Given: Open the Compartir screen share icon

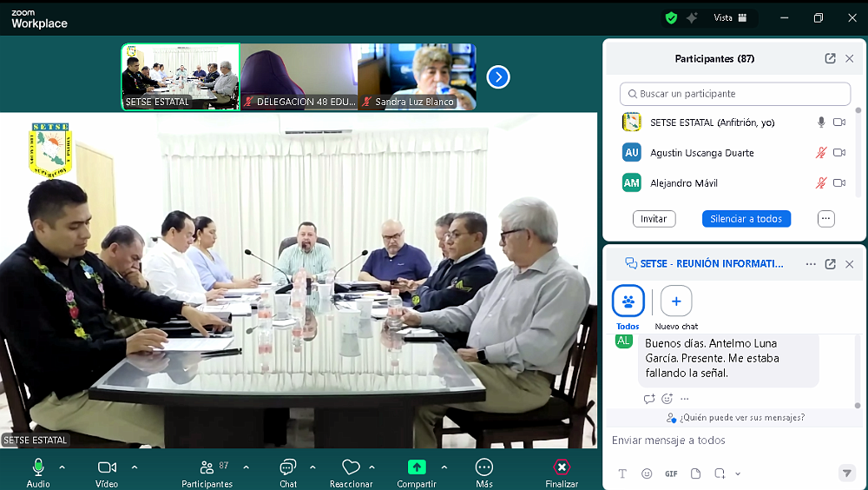Looking at the screenshot, I should [x=417, y=467].
